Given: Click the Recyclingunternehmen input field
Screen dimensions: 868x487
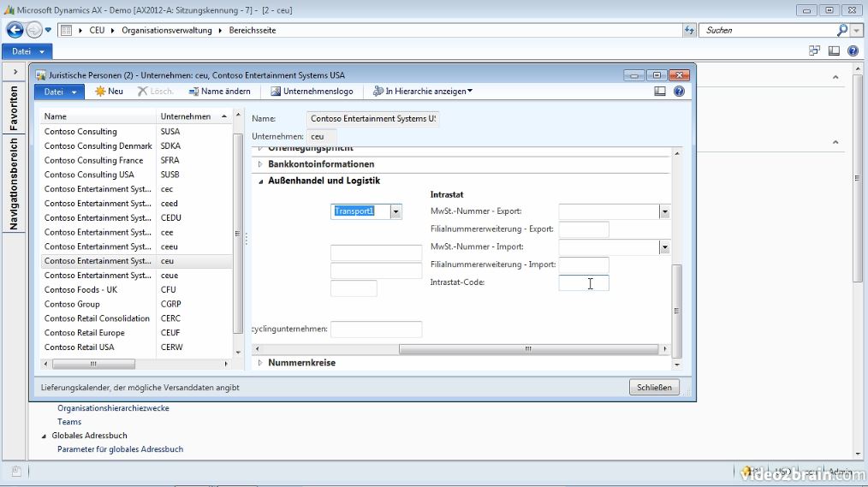Looking at the screenshot, I should [x=376, y=330].
